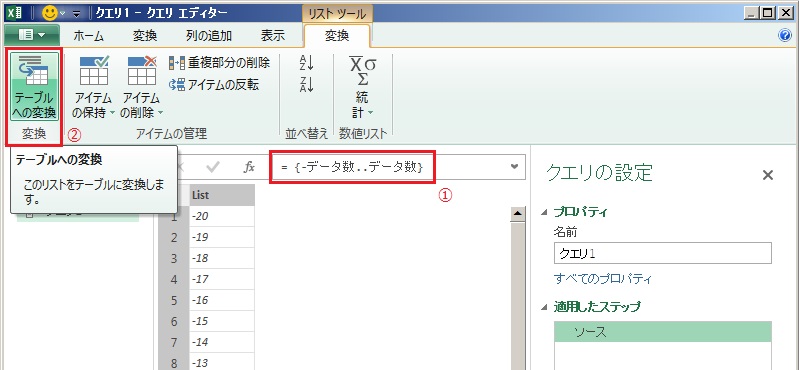Screen dimensions: 799x370
Task: Select the cell with value -18
Action: tap(222, 258)
